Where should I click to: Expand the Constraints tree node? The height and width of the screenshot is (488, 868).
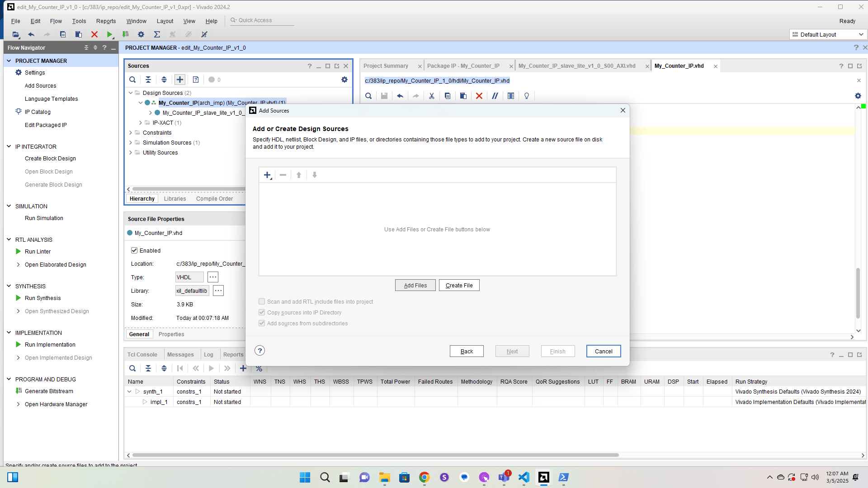click(131, 132)
